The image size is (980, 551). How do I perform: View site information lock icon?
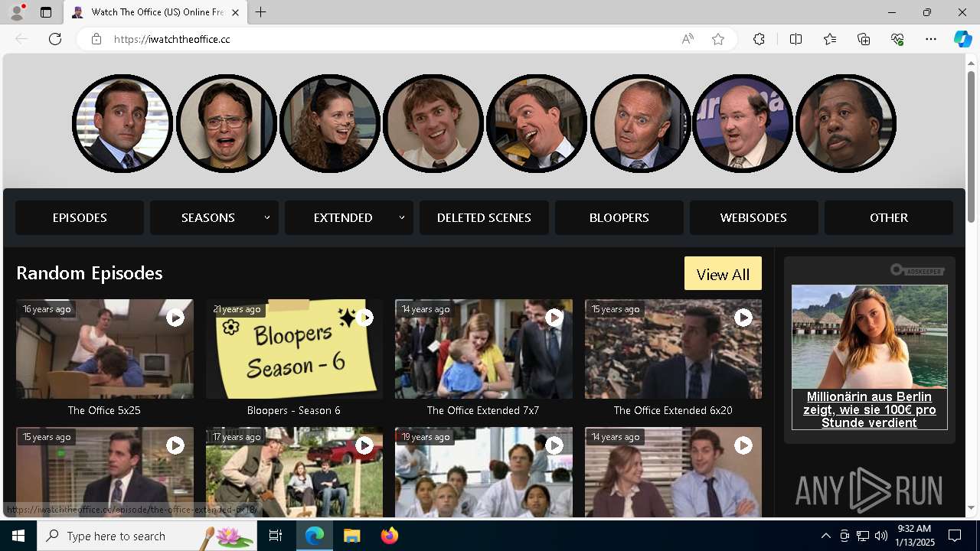click(x=96, y=39)
